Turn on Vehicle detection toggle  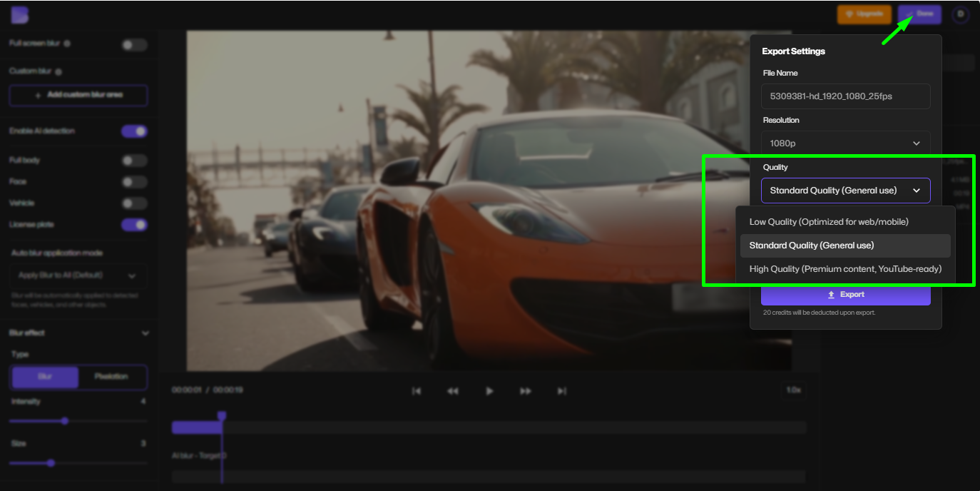coord(134,203)
